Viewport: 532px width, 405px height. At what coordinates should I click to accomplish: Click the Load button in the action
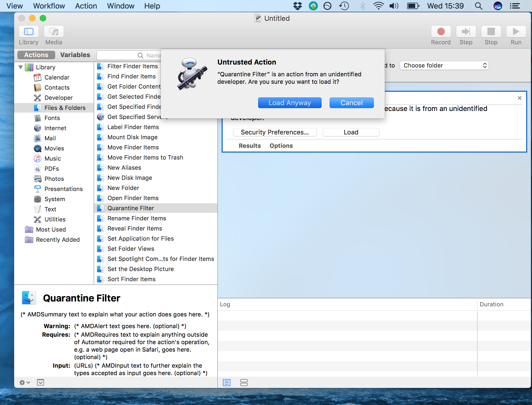point(351,132)
